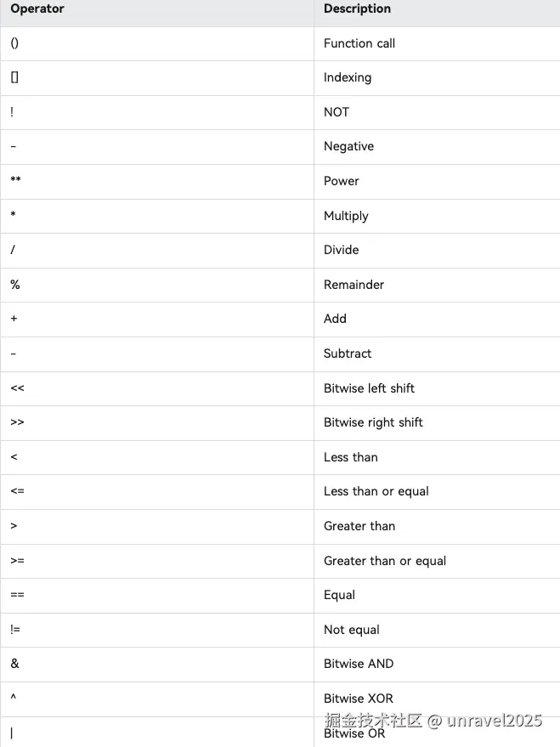Click the "Less than or equal" description
This screenshot has height=747, width=560.
376,491
